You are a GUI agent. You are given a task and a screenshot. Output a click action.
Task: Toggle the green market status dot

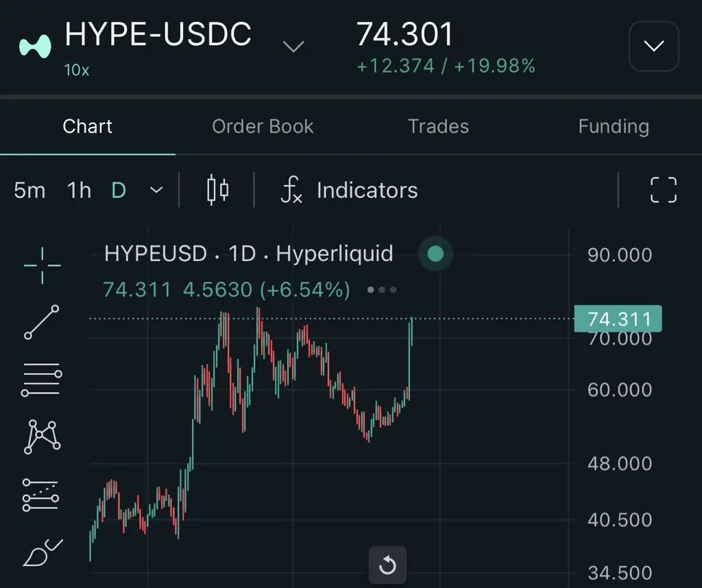(x=435, y=254)
